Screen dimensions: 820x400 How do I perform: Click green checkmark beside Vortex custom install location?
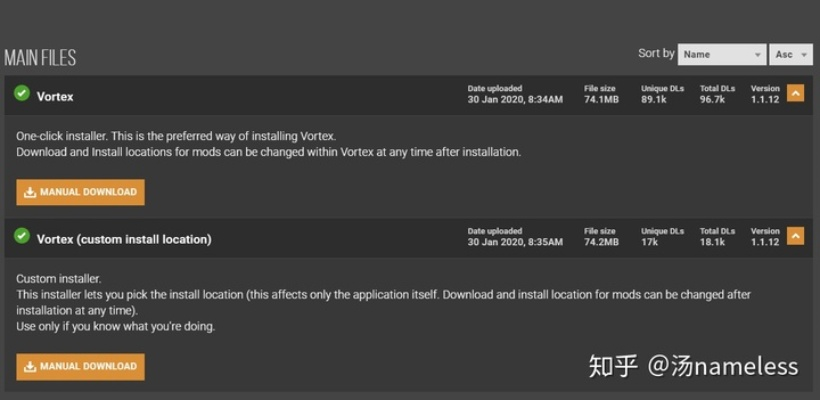pos(21,235)
